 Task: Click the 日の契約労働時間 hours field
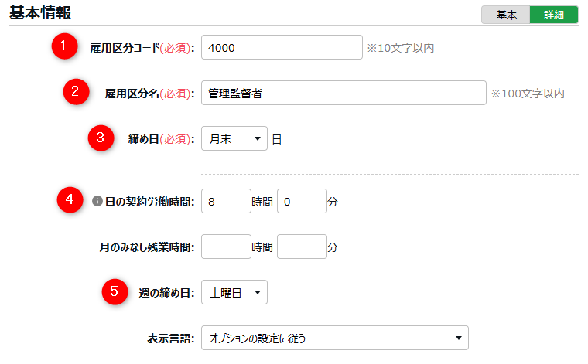coord(226,201)
